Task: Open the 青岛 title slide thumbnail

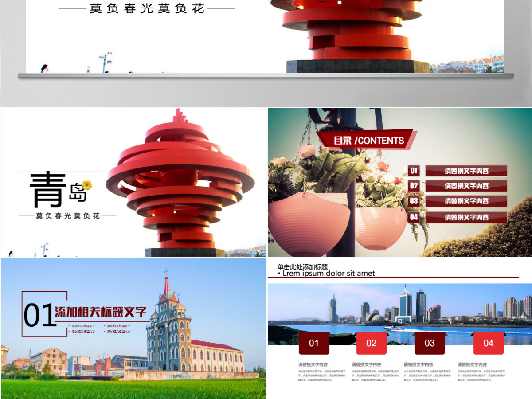Action: tap(133, 182)
